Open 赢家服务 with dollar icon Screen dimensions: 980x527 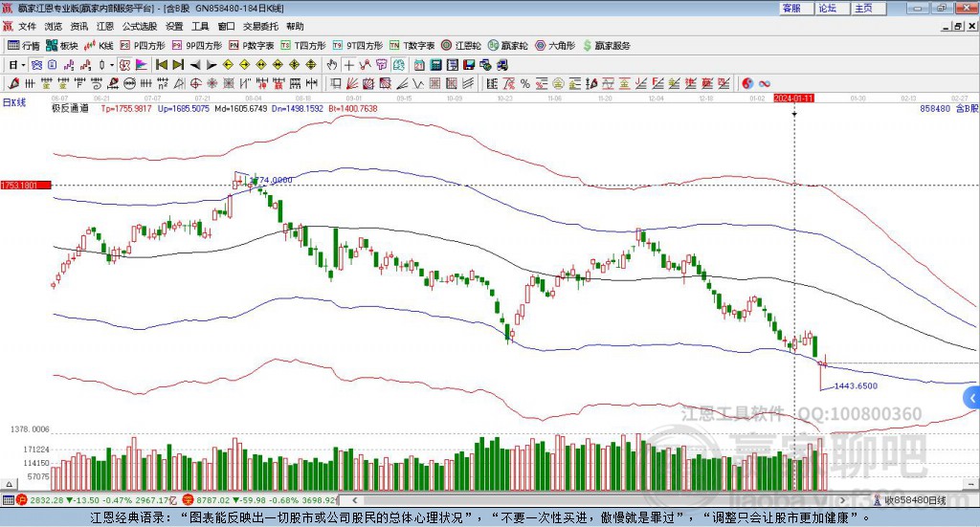[607, 46]
